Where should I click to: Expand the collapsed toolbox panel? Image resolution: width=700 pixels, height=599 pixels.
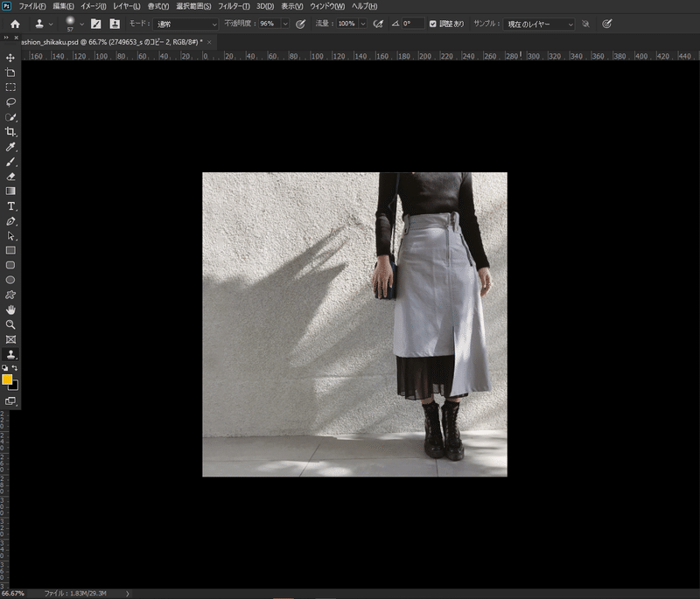pos(6,38)
